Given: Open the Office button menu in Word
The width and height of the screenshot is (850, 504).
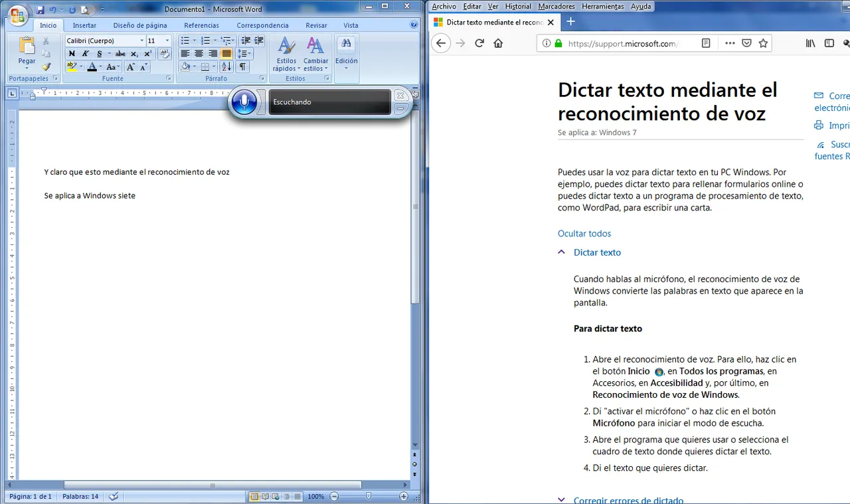Looking at the screenshot, I should 18,15.
